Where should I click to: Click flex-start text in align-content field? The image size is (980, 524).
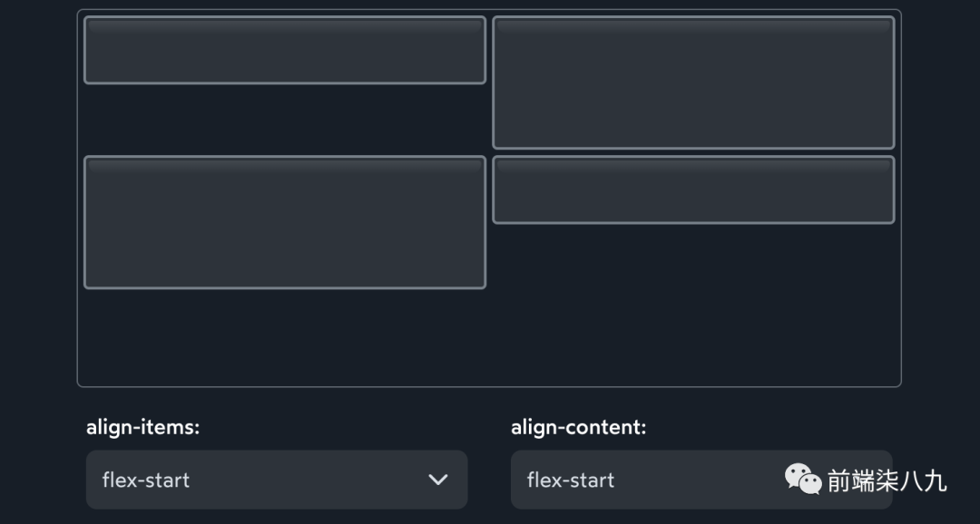571,480
